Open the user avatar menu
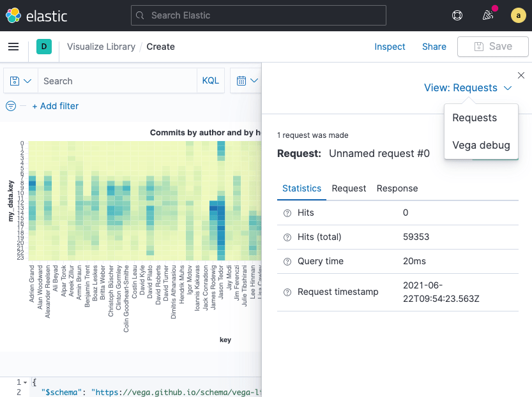Image resolution: width=532 pixels, height=397 pixels. point(517,15)
